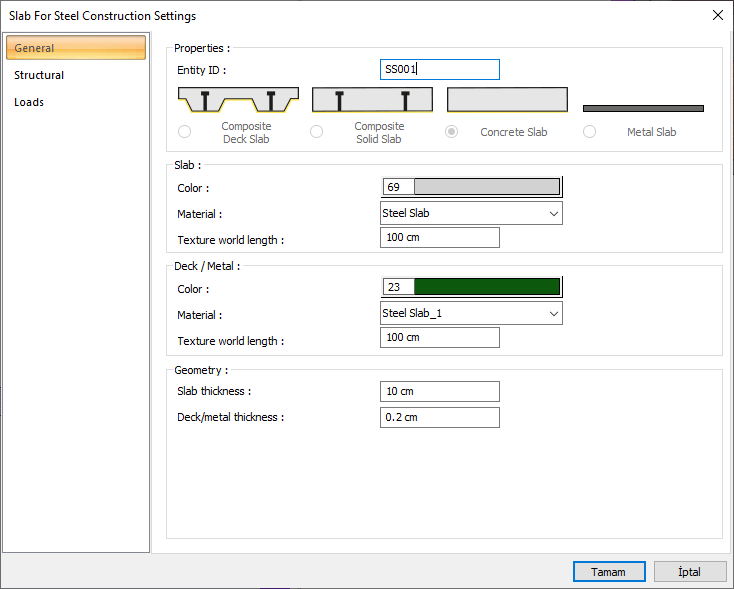Open the Slab Material dropdown
The image size is (734, 589).
471,213
